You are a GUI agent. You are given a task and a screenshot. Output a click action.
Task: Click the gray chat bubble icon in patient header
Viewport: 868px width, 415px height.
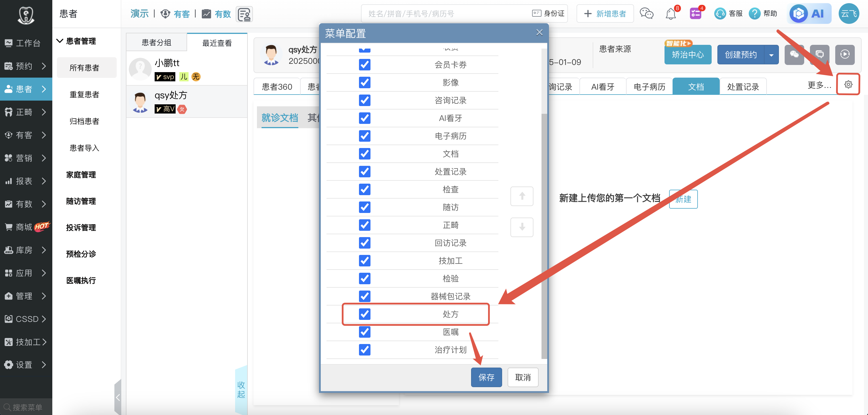819,55
